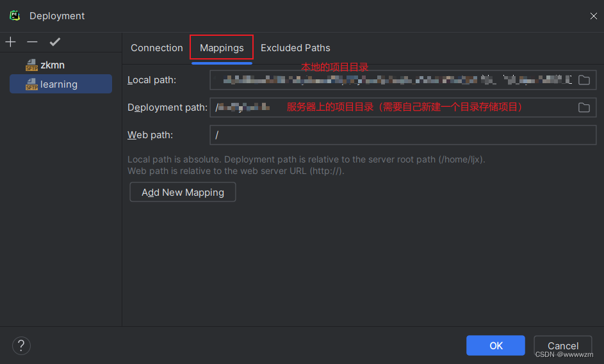This screenshot has height=364, width=604.
Task: Browse for Deployment path folder
Action: click(584, 107)
